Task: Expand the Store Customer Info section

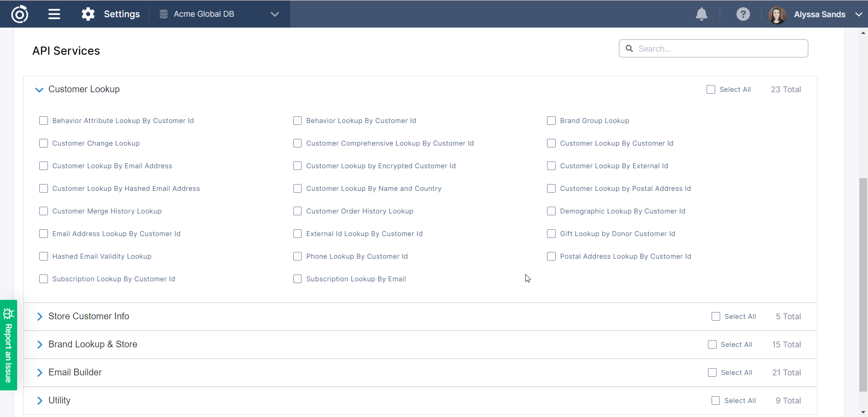Action: tap(39, 317)
